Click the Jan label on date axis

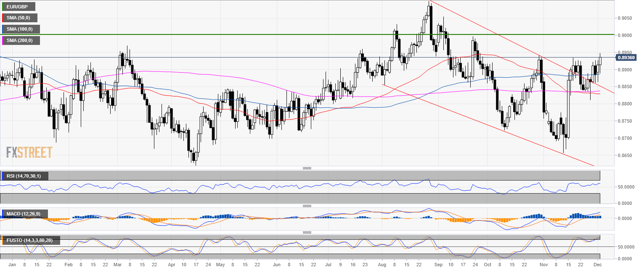[12, 265]
